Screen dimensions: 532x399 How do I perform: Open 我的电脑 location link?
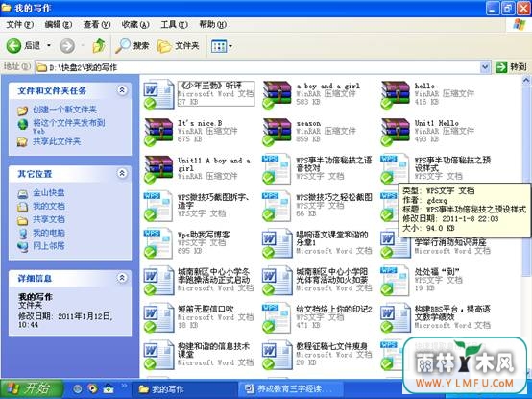[x=49, y=233]
